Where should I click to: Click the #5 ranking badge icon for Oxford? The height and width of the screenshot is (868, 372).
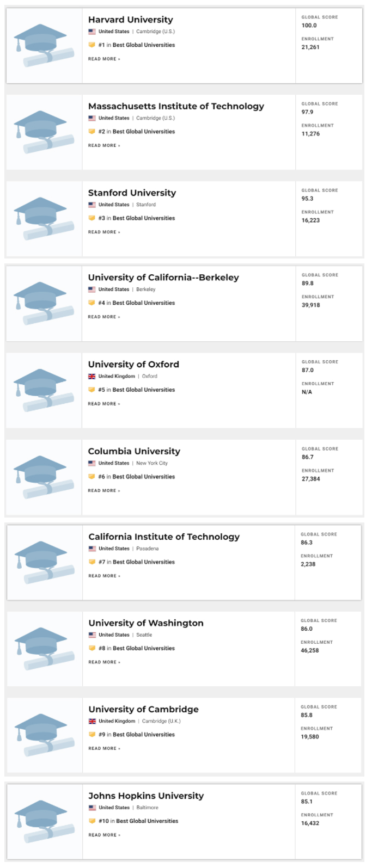pyautogui.click(x=92, y=390)
